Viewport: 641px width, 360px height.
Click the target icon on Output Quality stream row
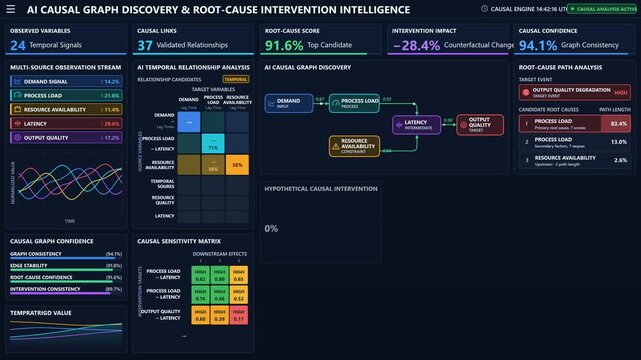click(x=18, y=138)
